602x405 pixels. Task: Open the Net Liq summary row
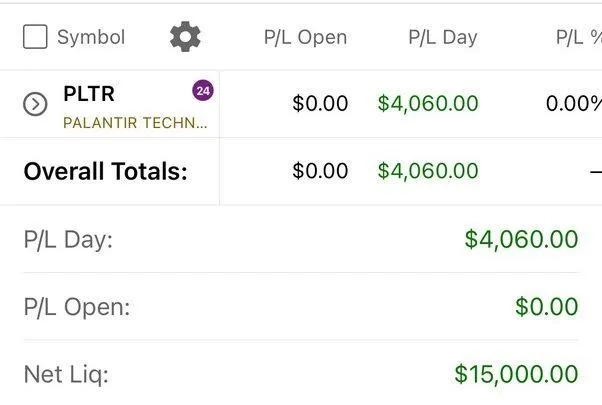coord(301,373)
